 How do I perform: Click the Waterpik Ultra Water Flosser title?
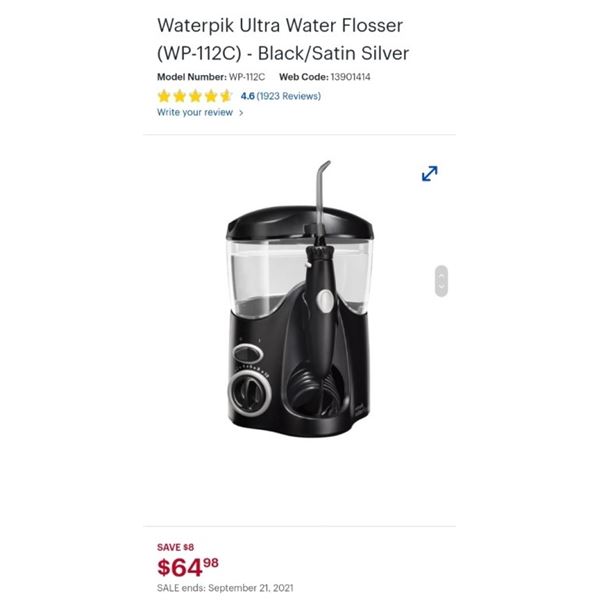pyautogui.click(x=283, y=39)
